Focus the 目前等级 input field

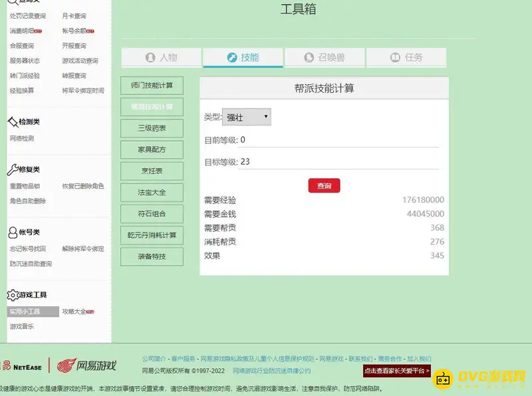point(338,140)
